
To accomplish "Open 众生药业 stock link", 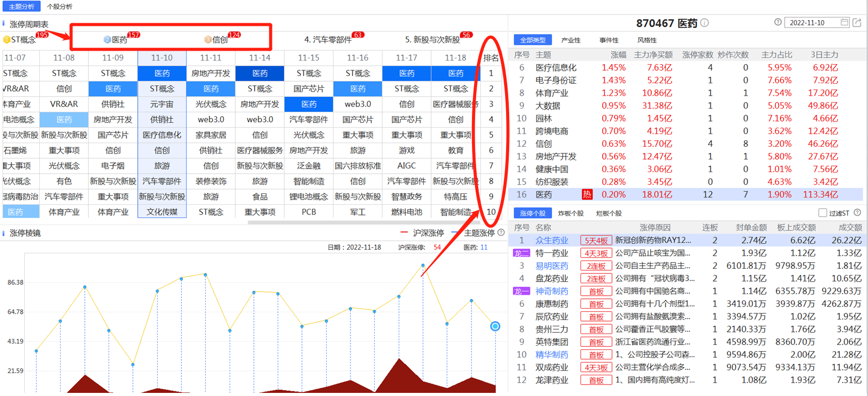I will [552, 240].
